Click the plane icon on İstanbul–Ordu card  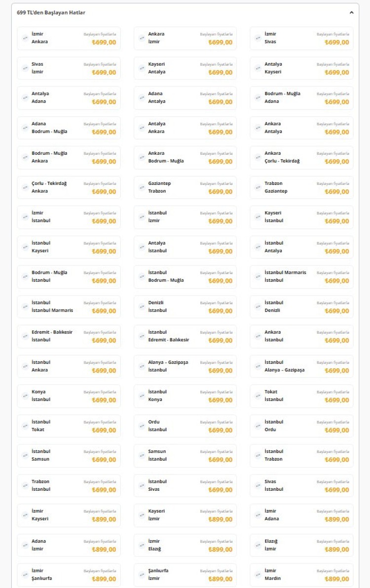pyautogui.click(x=258, y=426)
